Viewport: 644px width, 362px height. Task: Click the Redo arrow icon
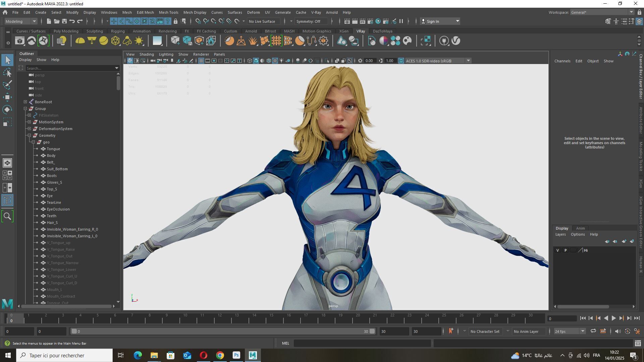click(x=80, y=21)
